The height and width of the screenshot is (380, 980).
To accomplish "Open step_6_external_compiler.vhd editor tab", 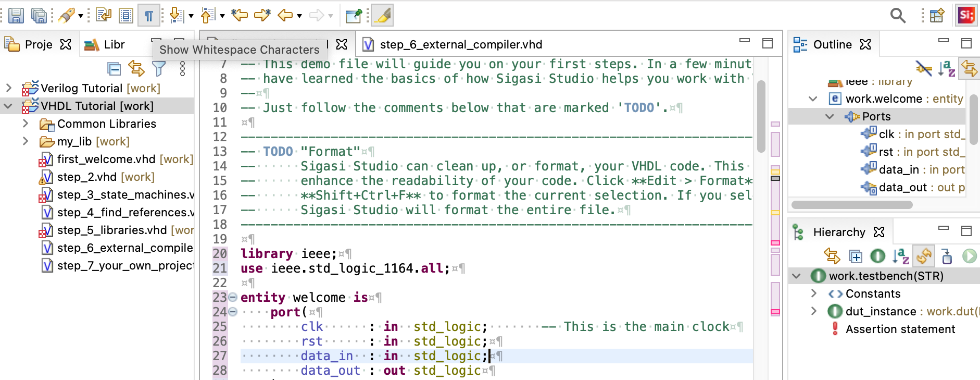I will pos(453,45).
